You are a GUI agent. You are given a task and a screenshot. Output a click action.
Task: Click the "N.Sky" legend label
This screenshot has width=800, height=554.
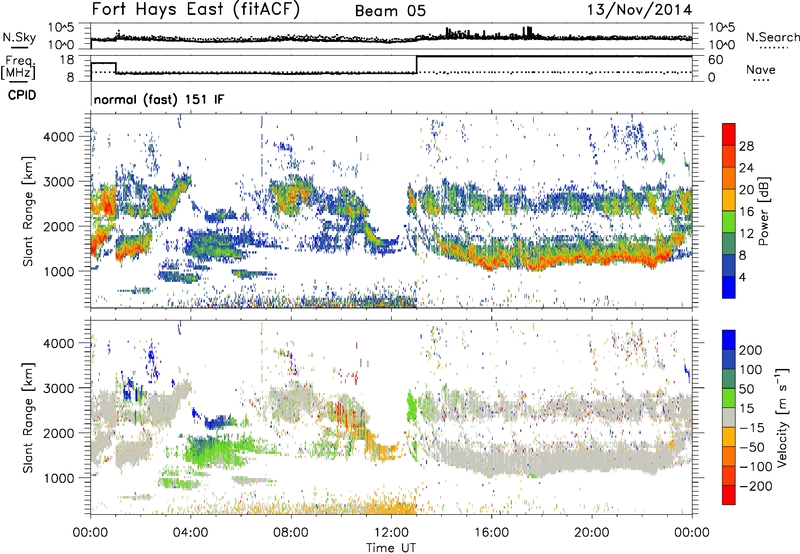pos(19,37)
